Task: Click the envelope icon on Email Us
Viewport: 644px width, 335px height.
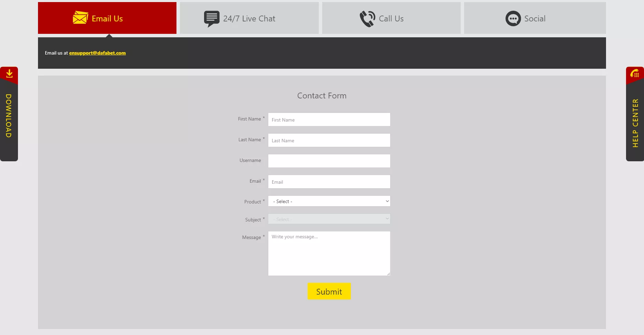Action: [80, 18]
